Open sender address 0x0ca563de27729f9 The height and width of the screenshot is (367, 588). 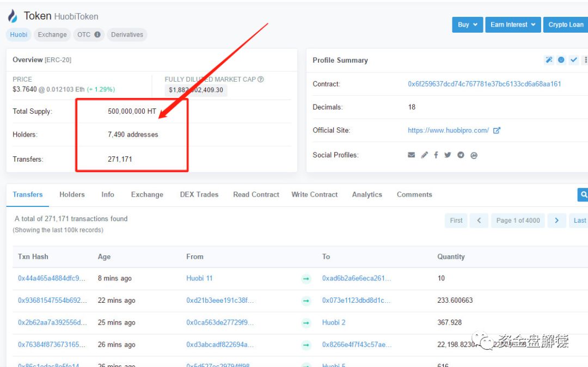click(220, 322)
